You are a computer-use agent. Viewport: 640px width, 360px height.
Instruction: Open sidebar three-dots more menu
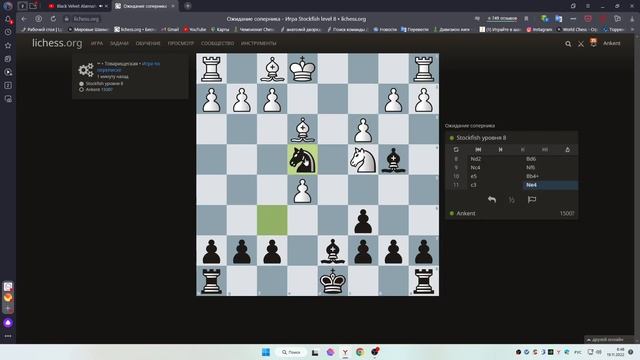[x=8, y=336]
